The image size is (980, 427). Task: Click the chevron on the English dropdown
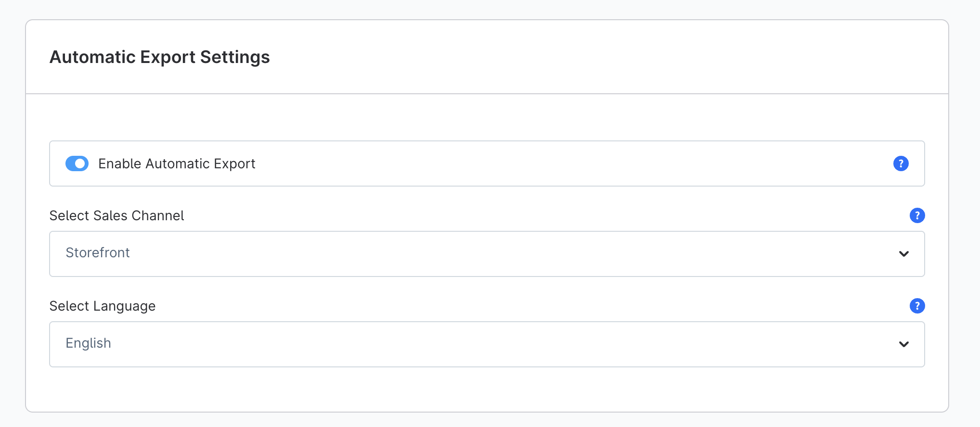pyautogui.click(x=904, y=344)
